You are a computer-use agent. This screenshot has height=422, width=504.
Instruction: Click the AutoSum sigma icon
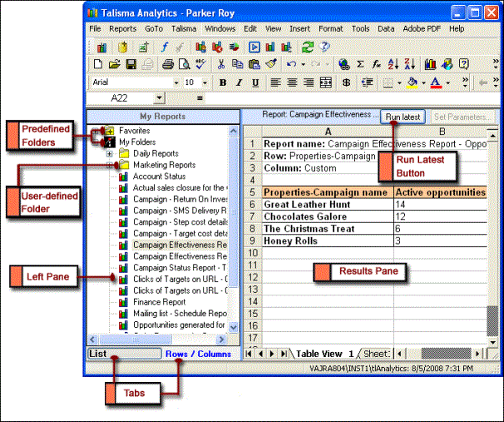360,64
